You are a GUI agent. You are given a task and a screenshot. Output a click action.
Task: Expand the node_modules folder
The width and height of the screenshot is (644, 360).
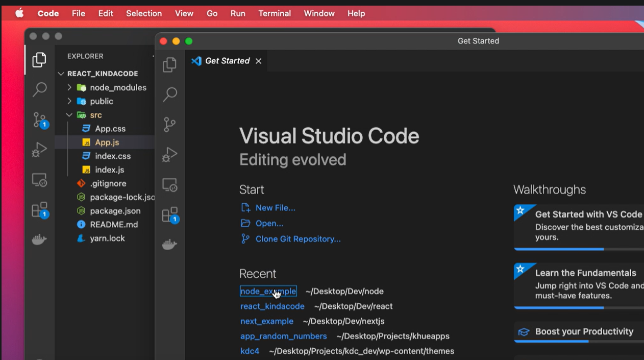point(69,87)
